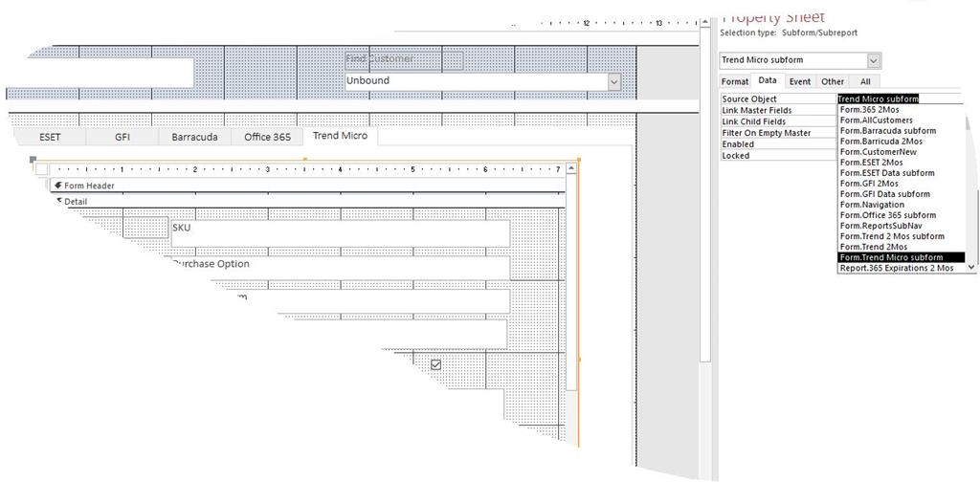Open the Format tab in Property Sheet
The width and height of the screenshot is (980, 482).
[x=735, y=82]
